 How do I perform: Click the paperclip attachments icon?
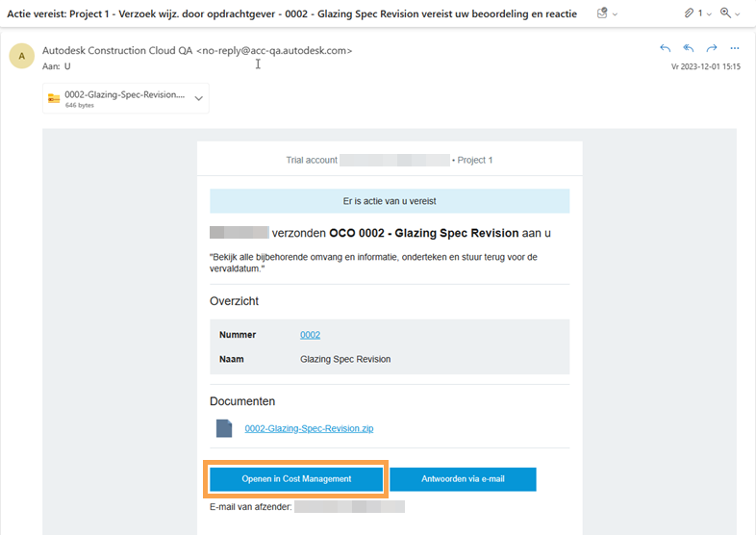tap(689, 13)
